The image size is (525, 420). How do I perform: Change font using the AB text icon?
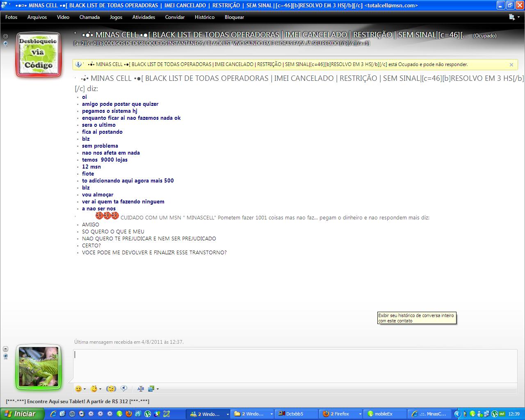141,389
